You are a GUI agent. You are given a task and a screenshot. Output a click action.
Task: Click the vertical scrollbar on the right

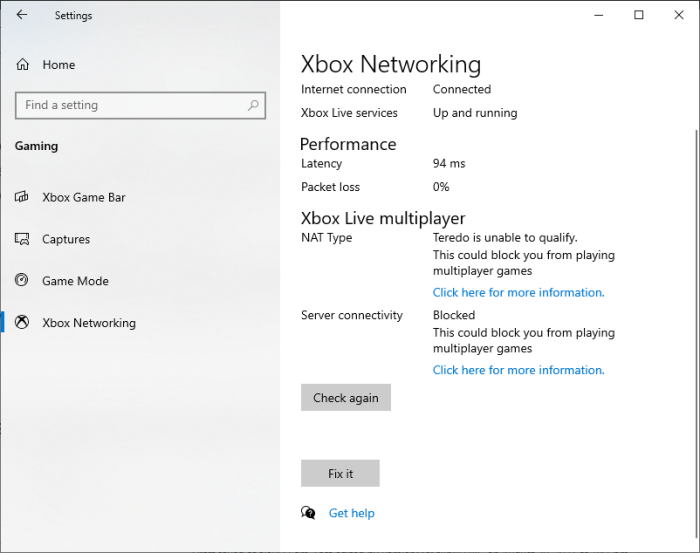pos(697,334)
